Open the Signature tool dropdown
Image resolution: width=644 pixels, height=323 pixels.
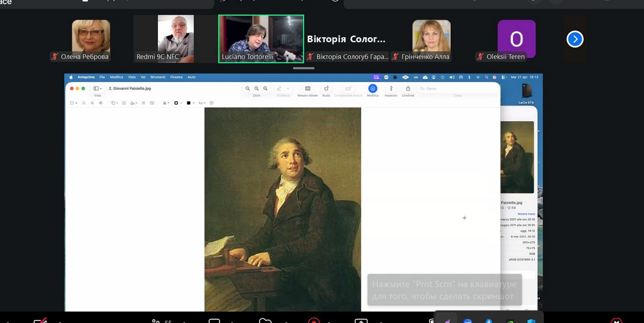click(134, 103)
